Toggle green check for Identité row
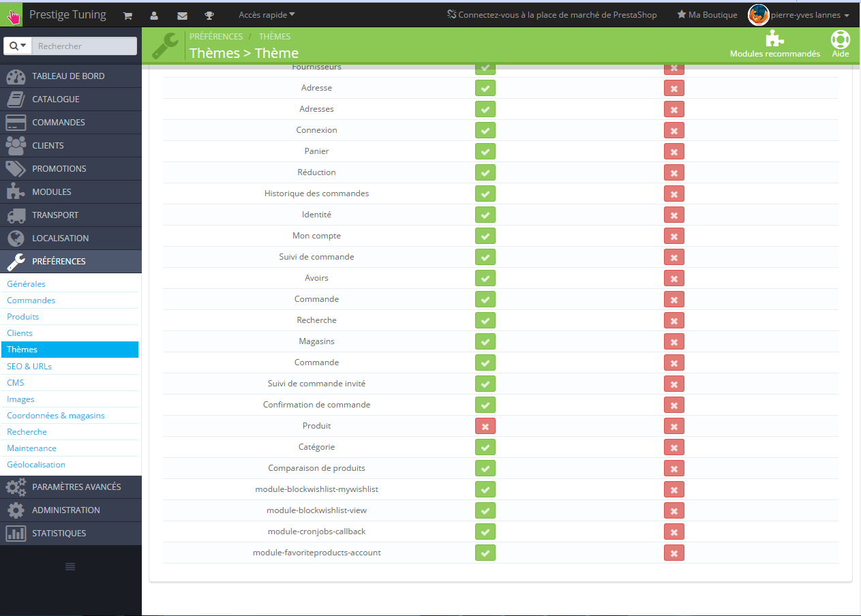The height and width of the screenshot is (616, 861). [x=485, y=215]
